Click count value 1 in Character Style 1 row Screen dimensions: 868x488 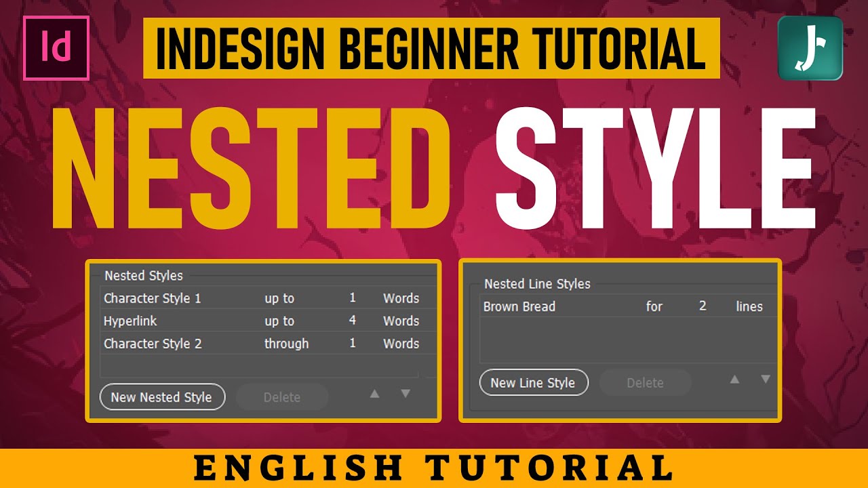pyautogui.click(x=353, y=298)
